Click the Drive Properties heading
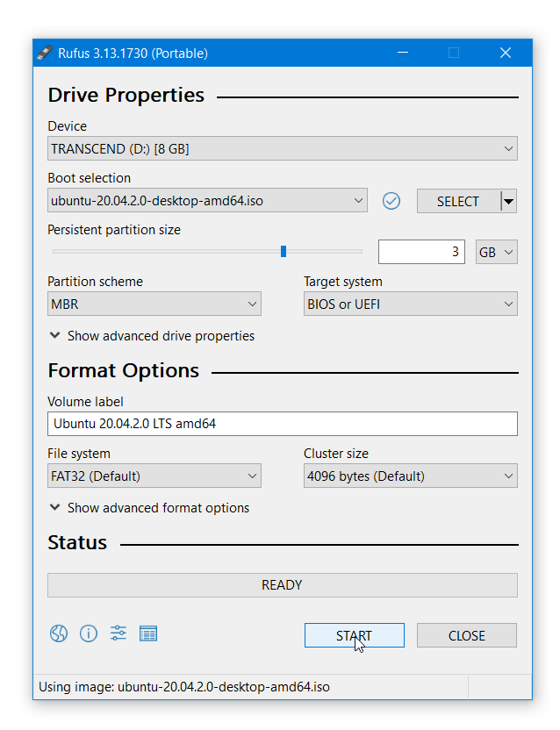This screenshot has height=730, width=560. (126, 95)
